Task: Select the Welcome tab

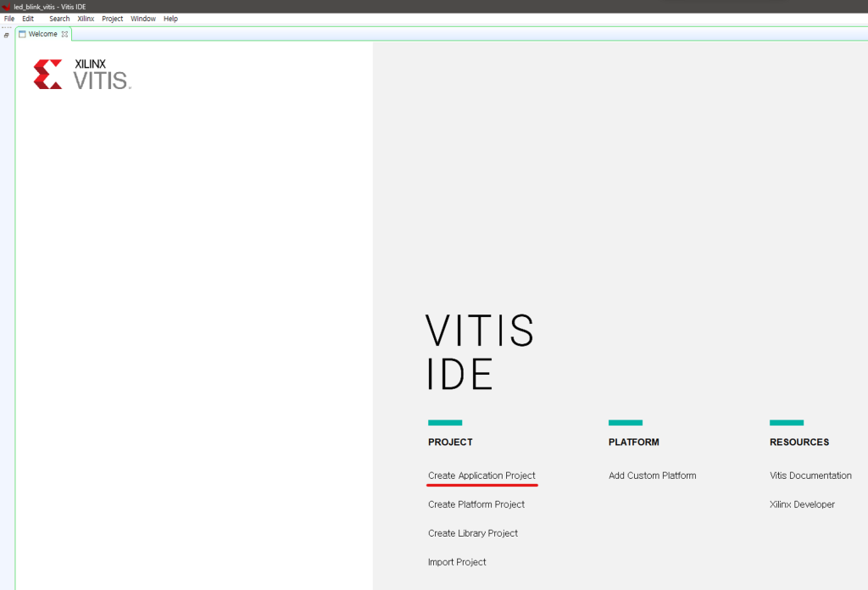Action: pos(42,34)
